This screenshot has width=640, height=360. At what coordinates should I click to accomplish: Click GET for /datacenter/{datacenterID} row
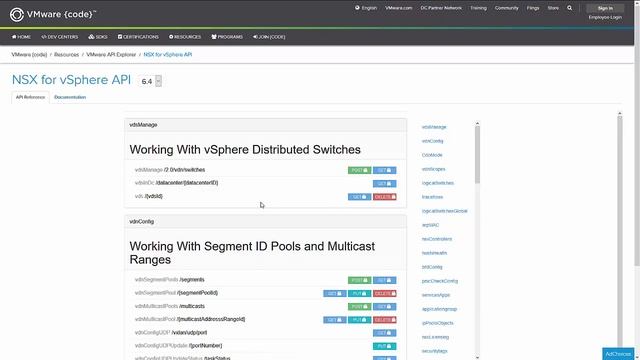384,184
